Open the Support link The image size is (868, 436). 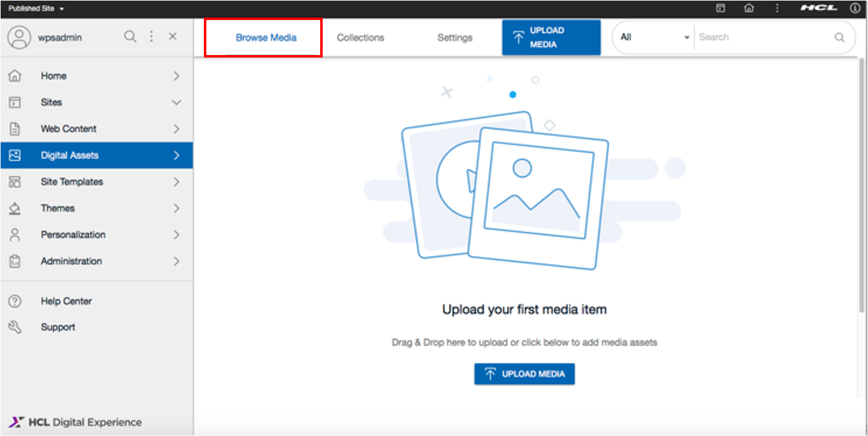[x=58, y=327]
